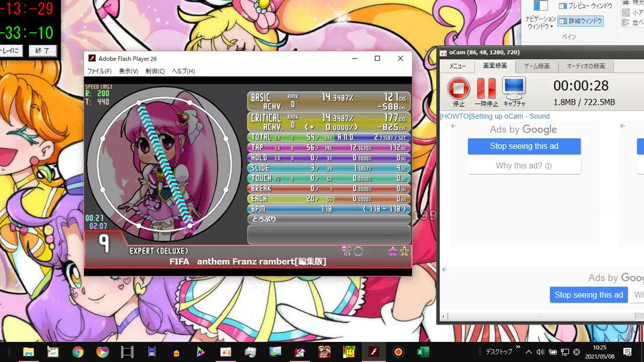The height and width of the screenshot is (362, 644).
Task: Click the とろぷり chart author field
Action: 329,219
